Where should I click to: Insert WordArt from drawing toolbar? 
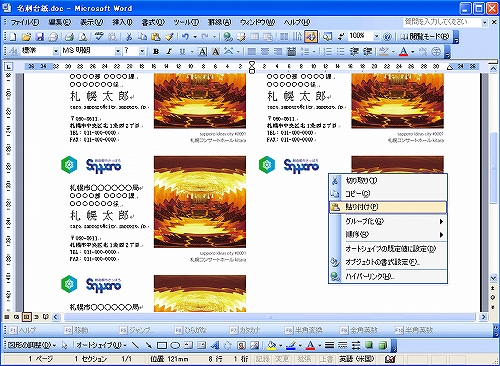point(215,345)
